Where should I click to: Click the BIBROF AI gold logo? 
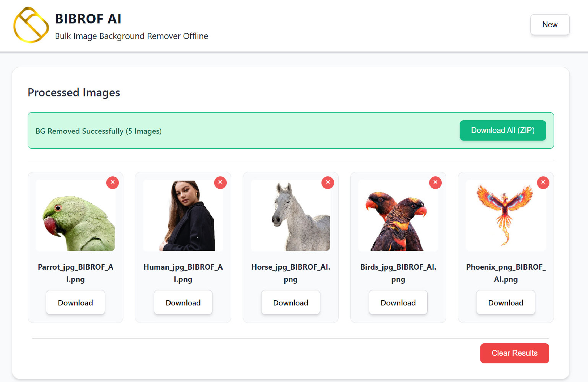[x=31, y=25]
